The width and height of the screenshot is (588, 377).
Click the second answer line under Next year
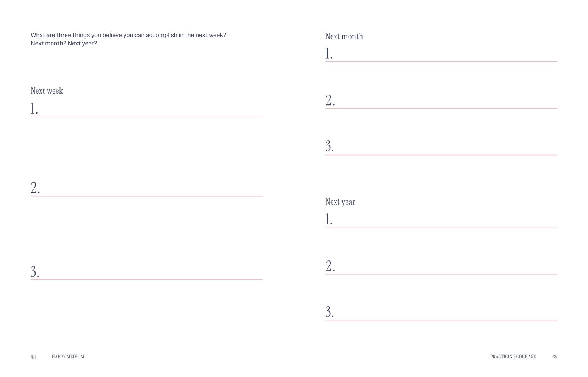[x=445, y=270]
